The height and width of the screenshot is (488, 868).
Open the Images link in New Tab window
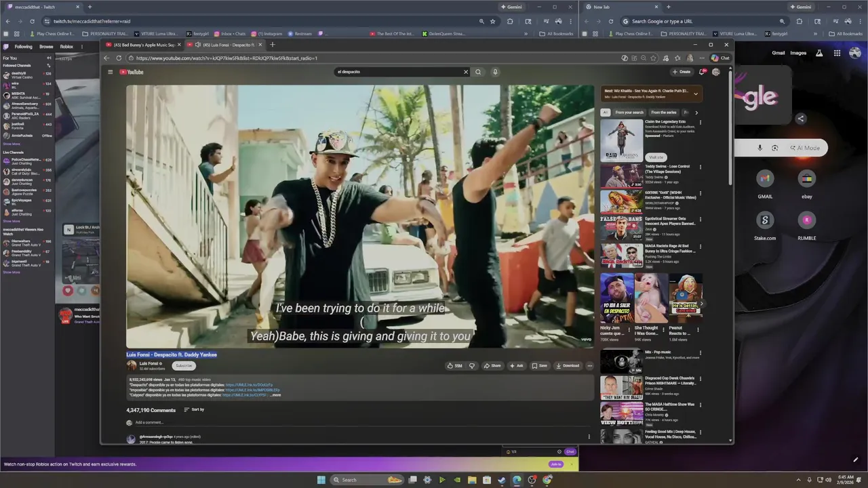tap(798, 53)
